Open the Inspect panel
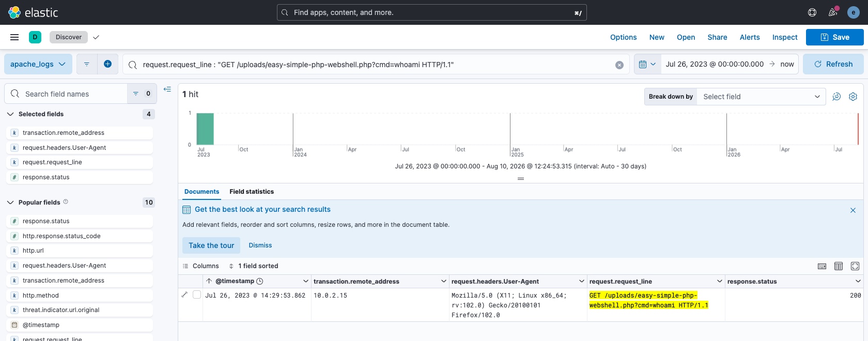 pyautogui.click(x=785, y=37)
